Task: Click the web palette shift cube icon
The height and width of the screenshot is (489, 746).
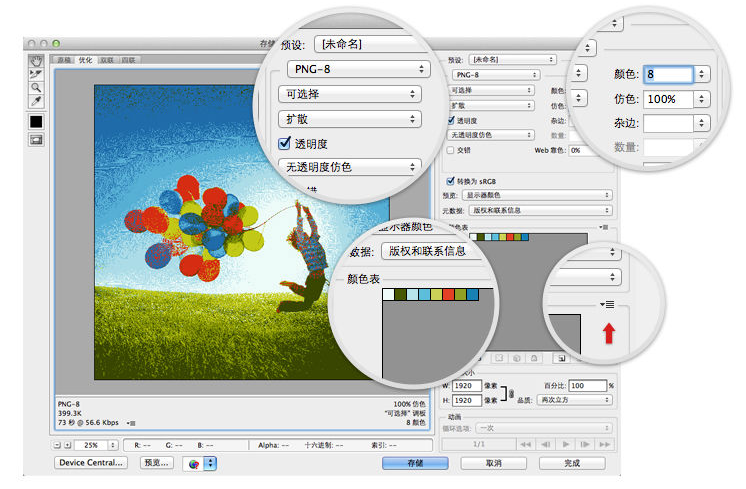Action: click(x=517, y=358)
